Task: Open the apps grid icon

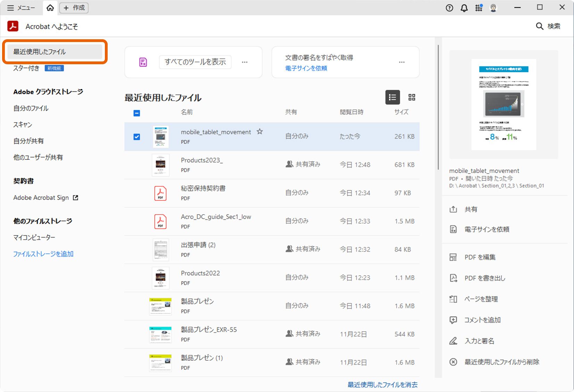Action: [479, 8]
